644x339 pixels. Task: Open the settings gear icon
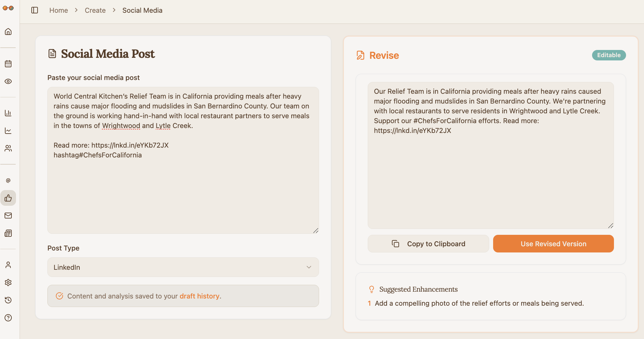pyautogui.click(x=8, y=282)
